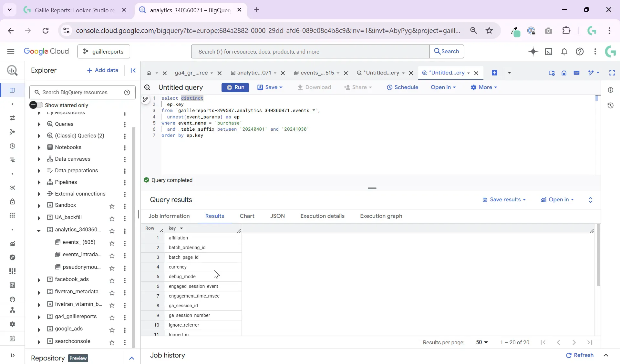Star the google_ads dataset

[112, 330]
